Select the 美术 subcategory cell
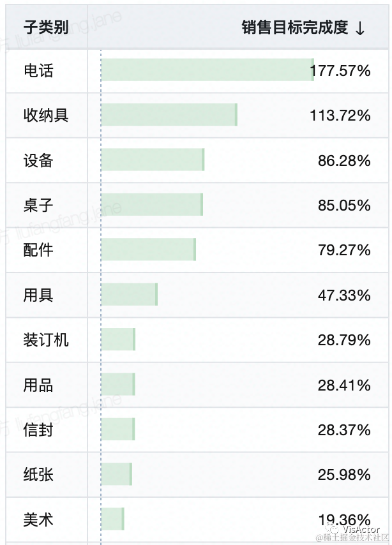 [38, 520]
